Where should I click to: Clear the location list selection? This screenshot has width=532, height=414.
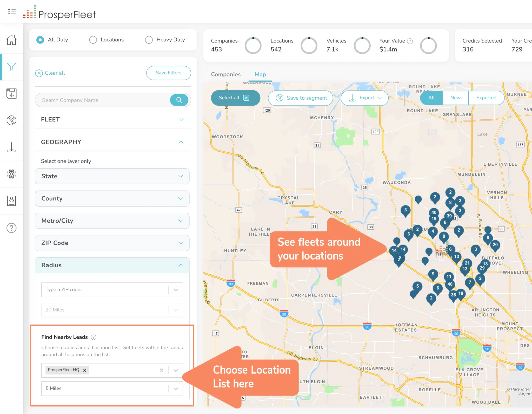tap(162, 370)
